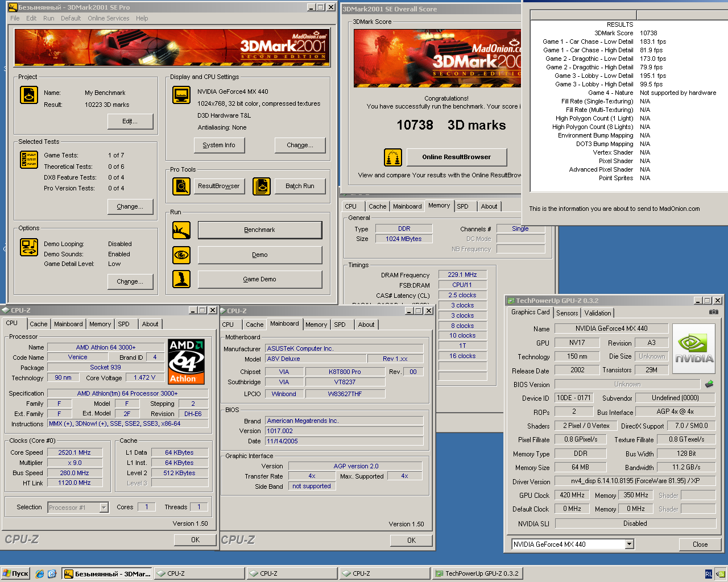728x582 pixels.
Task: Click the ResultBrowser button in Pro Tools
Action: tap(219, 186)
